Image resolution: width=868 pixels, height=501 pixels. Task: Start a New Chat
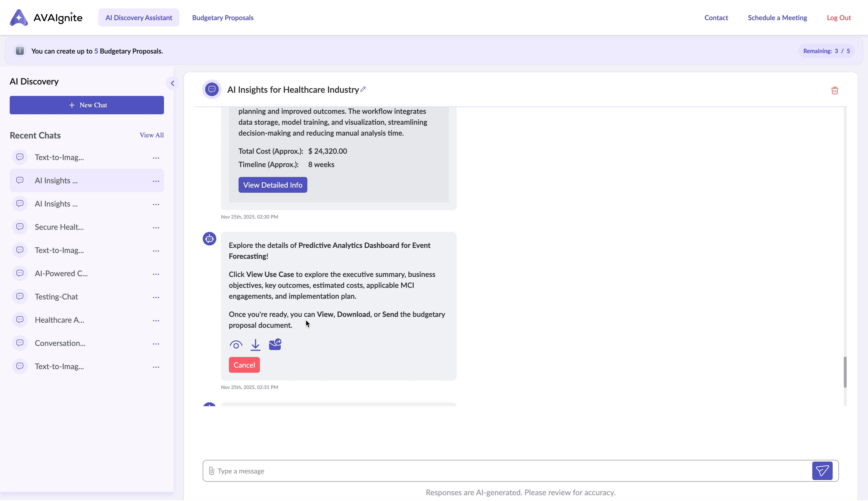click(87, 105)
